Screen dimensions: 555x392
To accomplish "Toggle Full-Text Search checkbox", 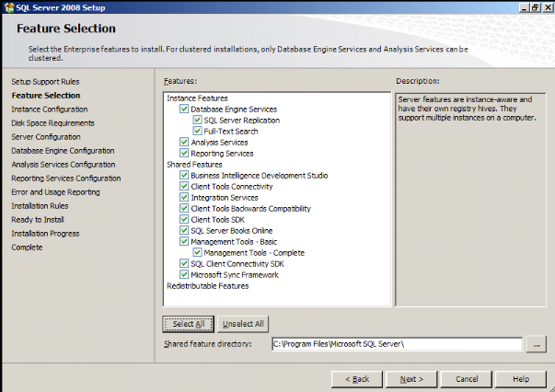I will 197,131.
